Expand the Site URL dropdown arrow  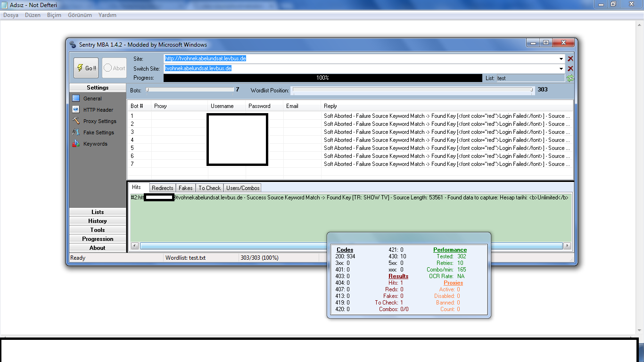(561, 59)
